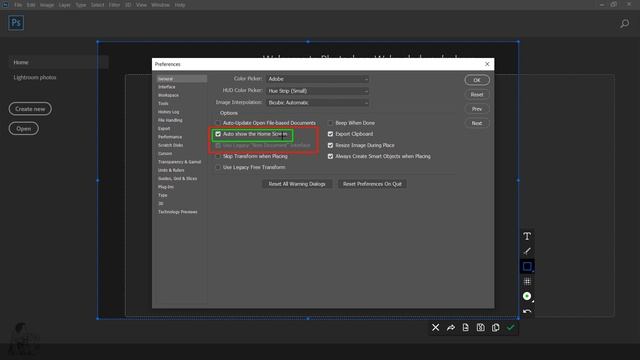
Task: Toggle Resize Image During Place
Action: (330, 145)
